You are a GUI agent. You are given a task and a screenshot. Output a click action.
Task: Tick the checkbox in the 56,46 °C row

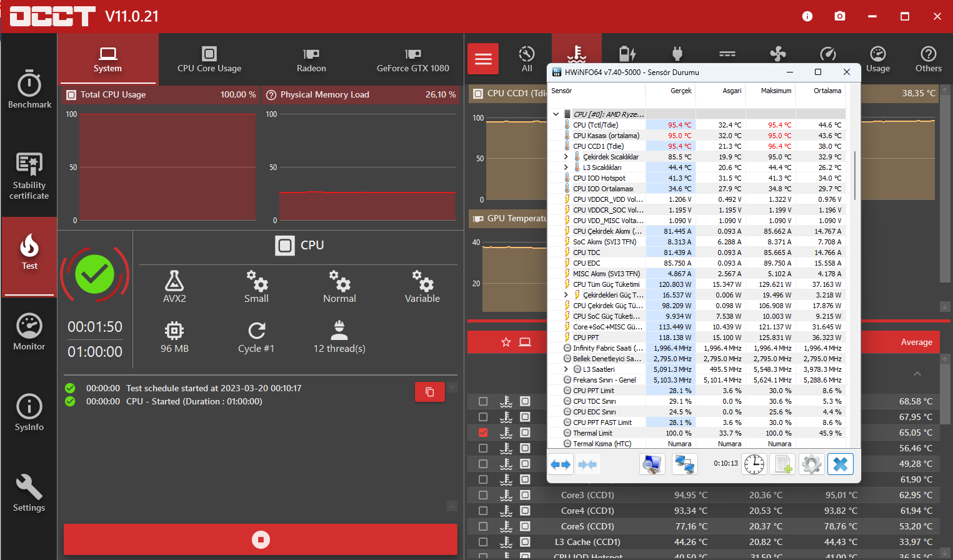(483, 448)
